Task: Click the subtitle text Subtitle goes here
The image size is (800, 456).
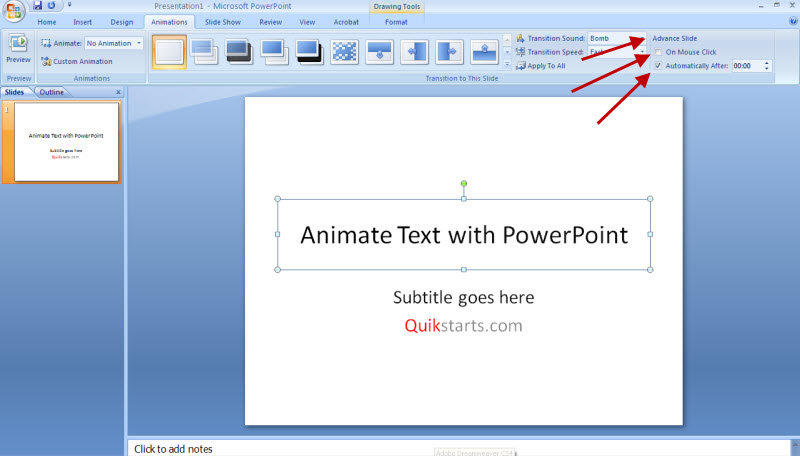Action: pos(464,297)
